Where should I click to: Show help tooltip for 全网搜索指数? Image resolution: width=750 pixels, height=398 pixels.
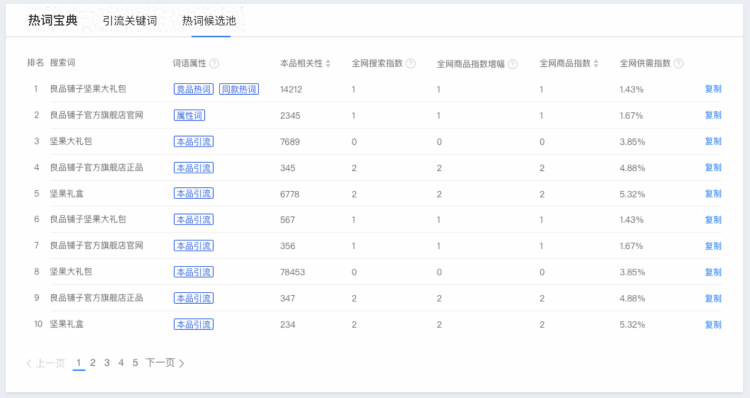410,63
